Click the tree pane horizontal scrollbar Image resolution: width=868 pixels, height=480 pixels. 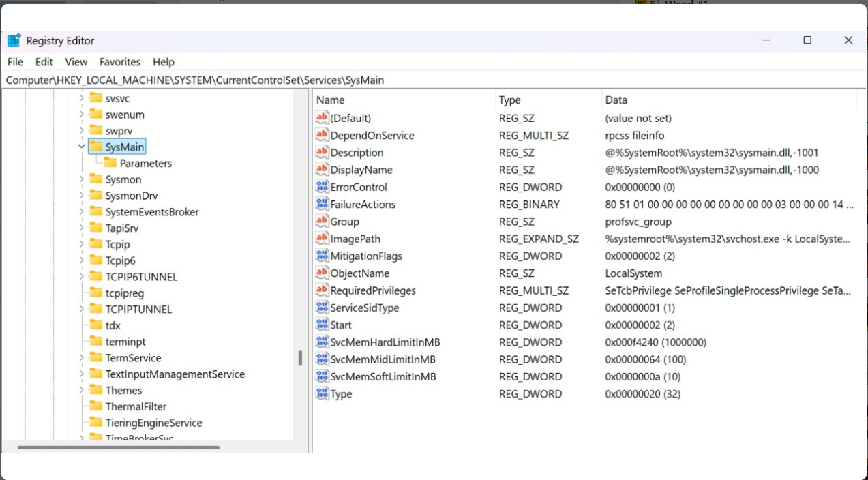(119, 447)
